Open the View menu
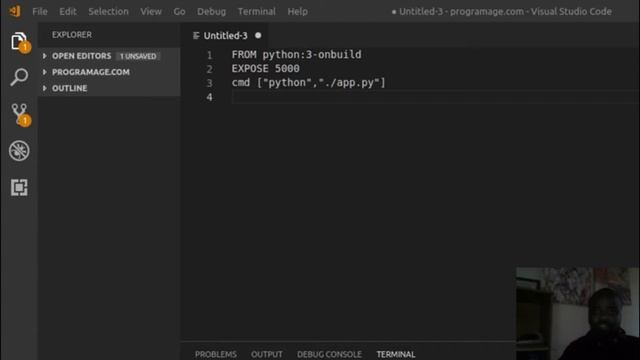 point(151,11)
